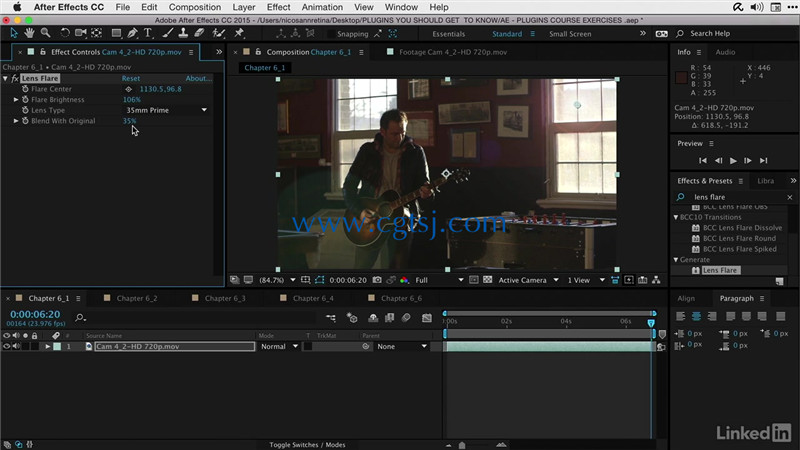Open the Composition Mini-Flowchart in timeline
The image size is (800, 450).
tap(331, 318)
